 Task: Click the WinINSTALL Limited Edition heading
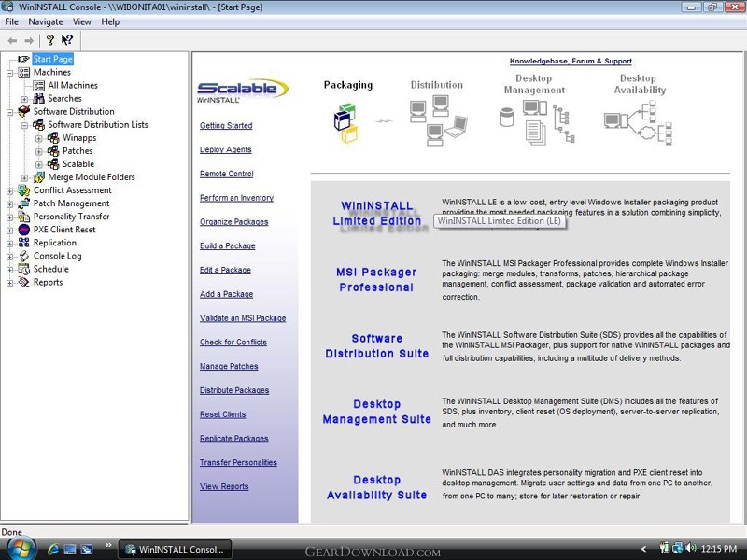click(x=377, y=214)
